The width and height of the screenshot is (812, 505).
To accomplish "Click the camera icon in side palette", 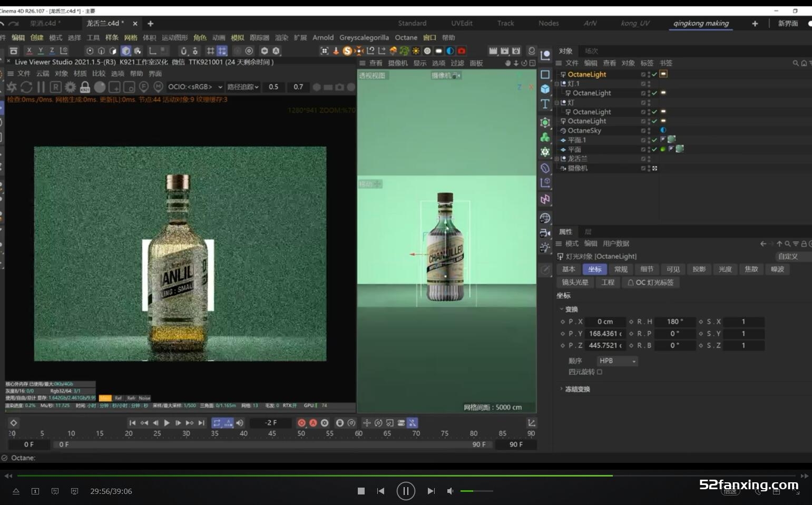I will tap(545, 232).
